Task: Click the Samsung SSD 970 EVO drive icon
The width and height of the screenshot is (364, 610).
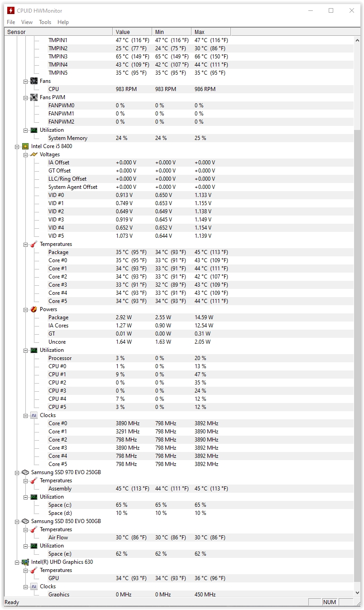Action: pyautogui.click(x=25, y=472)
